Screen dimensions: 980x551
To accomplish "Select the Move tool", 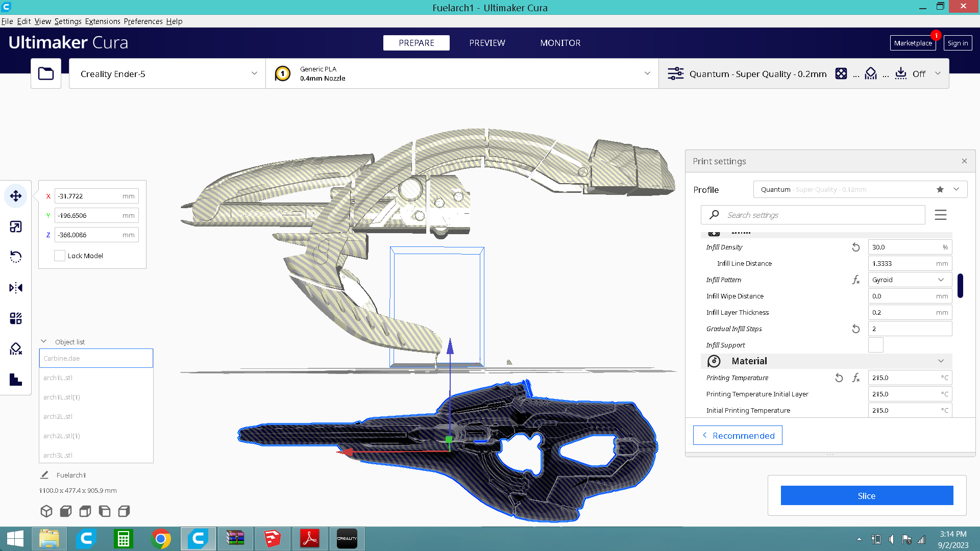I will pos(16,196).
